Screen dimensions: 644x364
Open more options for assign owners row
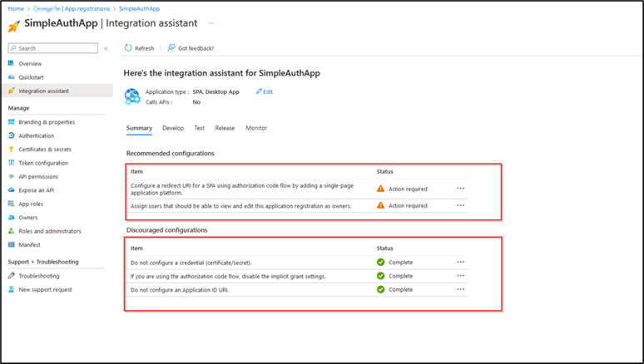(460, 205)
